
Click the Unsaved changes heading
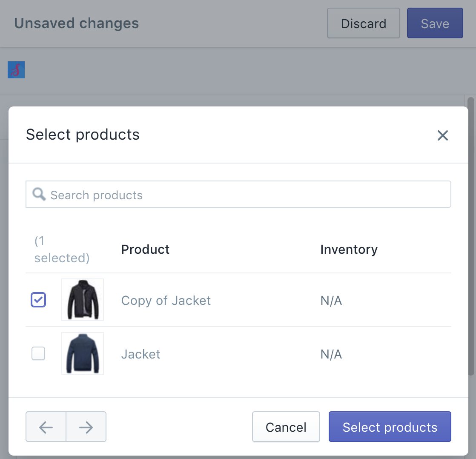[x=77, y=23]
